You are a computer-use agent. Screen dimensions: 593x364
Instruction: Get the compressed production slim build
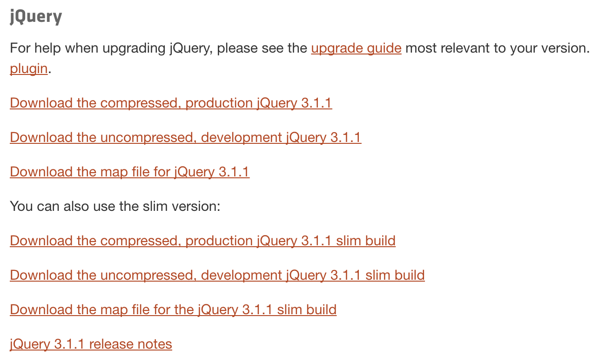click(202, 241)
